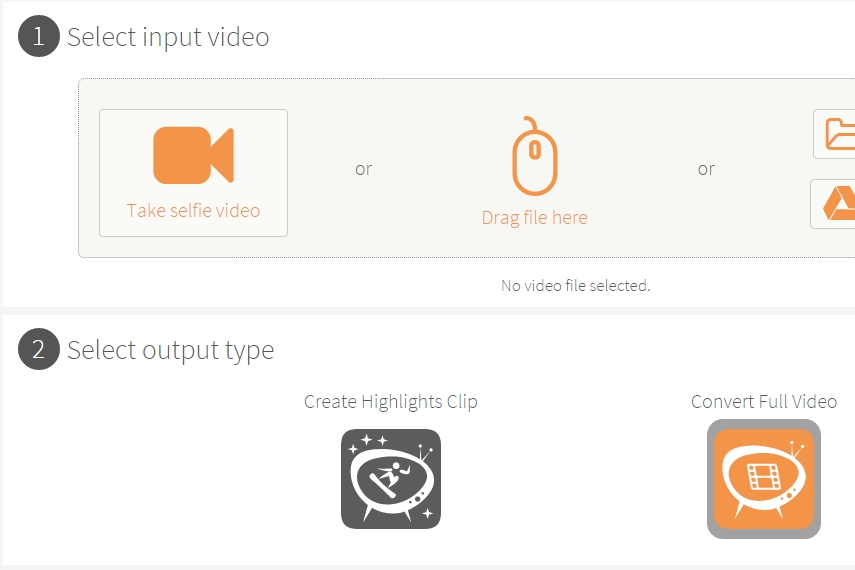This screenshot has height=570, width=855.
Task: Click the step 1 number badge
Action: point(39,36)
